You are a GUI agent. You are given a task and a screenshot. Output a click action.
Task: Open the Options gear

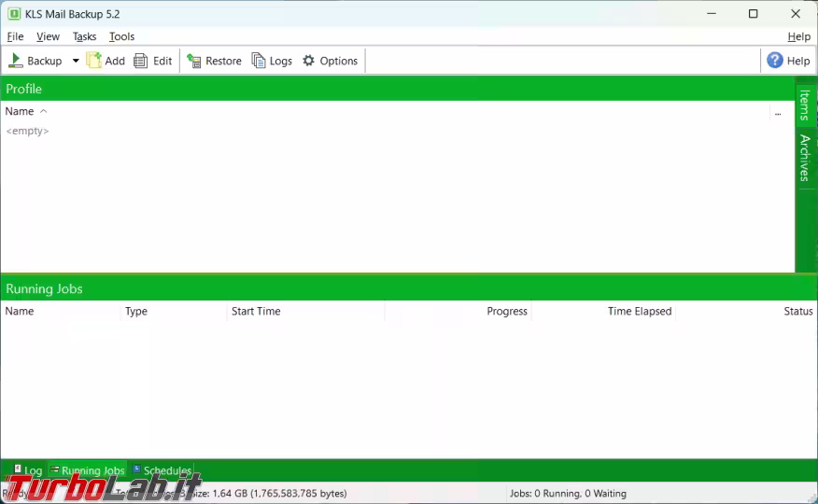(331, 61)
